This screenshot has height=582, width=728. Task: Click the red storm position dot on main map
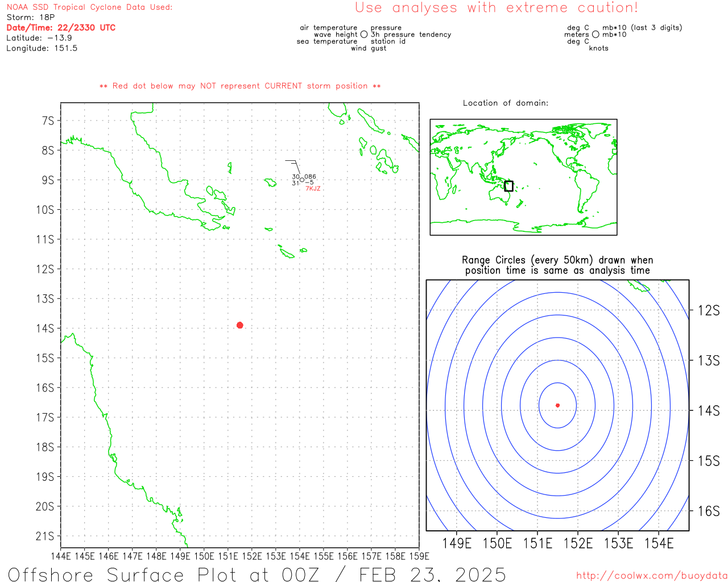pyautogui.click(x=239, y=325)
